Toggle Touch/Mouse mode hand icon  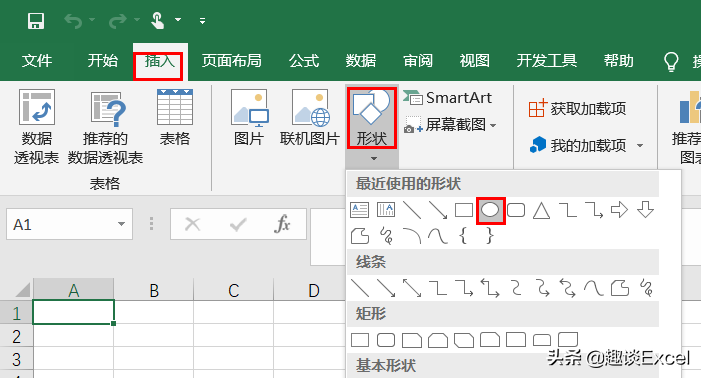157,21
